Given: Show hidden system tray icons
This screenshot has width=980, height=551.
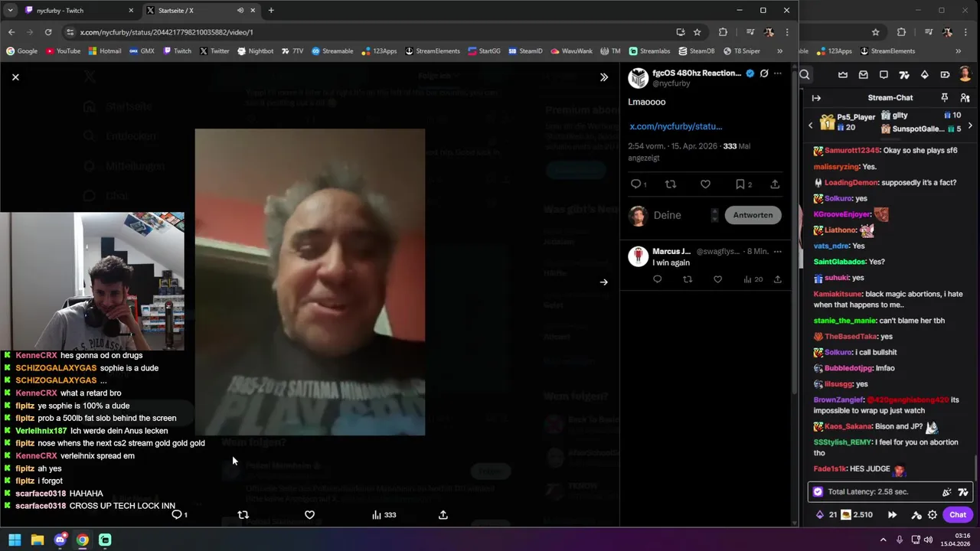Looking at the screenshot, I should [x=883, y=540].
